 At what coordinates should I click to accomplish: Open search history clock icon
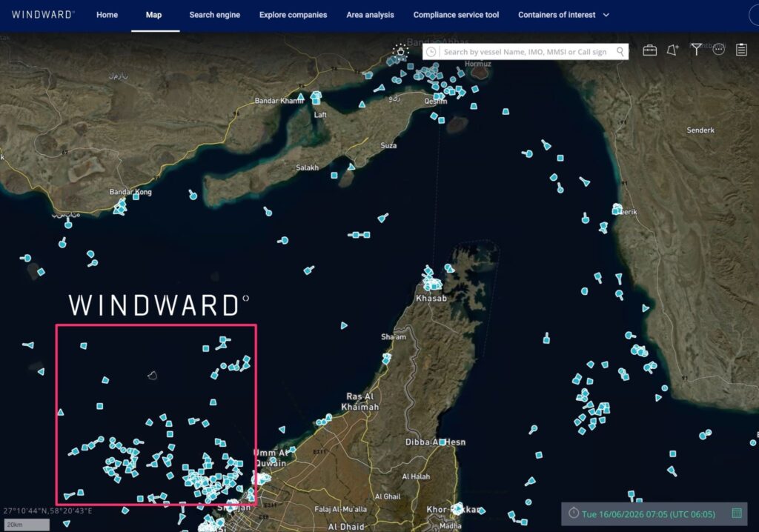tap(431, 52)
